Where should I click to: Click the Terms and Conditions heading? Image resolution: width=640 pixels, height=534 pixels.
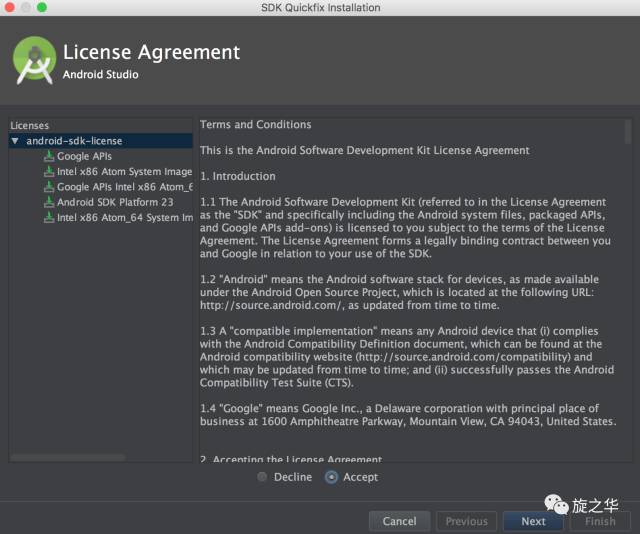256,125
